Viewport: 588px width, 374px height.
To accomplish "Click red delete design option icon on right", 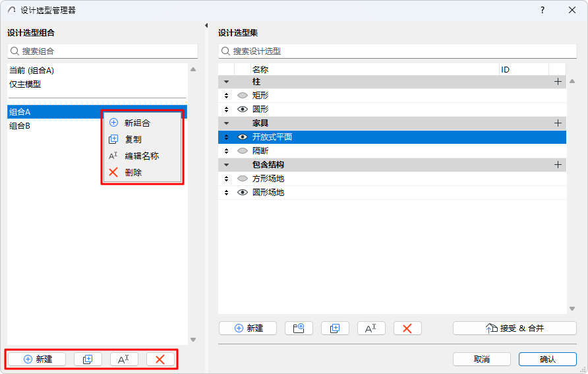I will point(407,328).
